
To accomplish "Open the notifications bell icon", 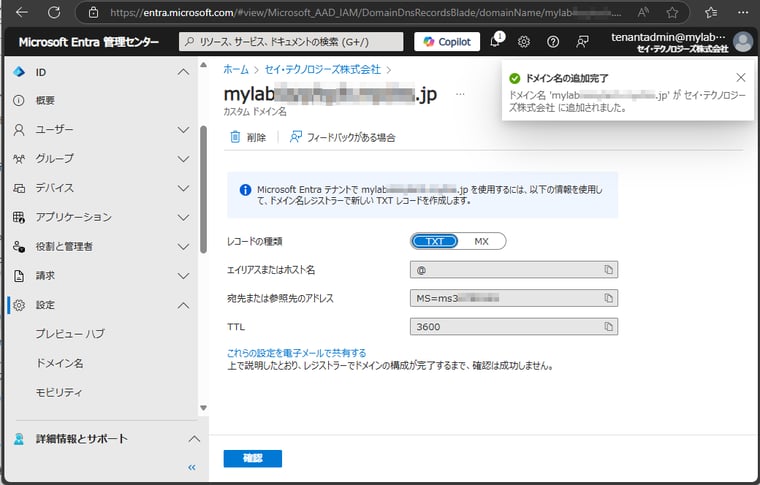I will click(x=495, y=41).
